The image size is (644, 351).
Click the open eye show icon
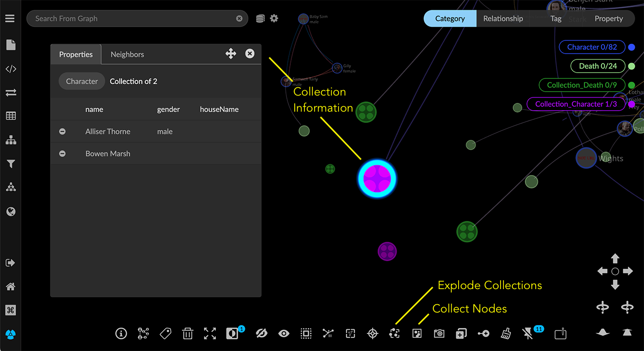coord(284,333)
